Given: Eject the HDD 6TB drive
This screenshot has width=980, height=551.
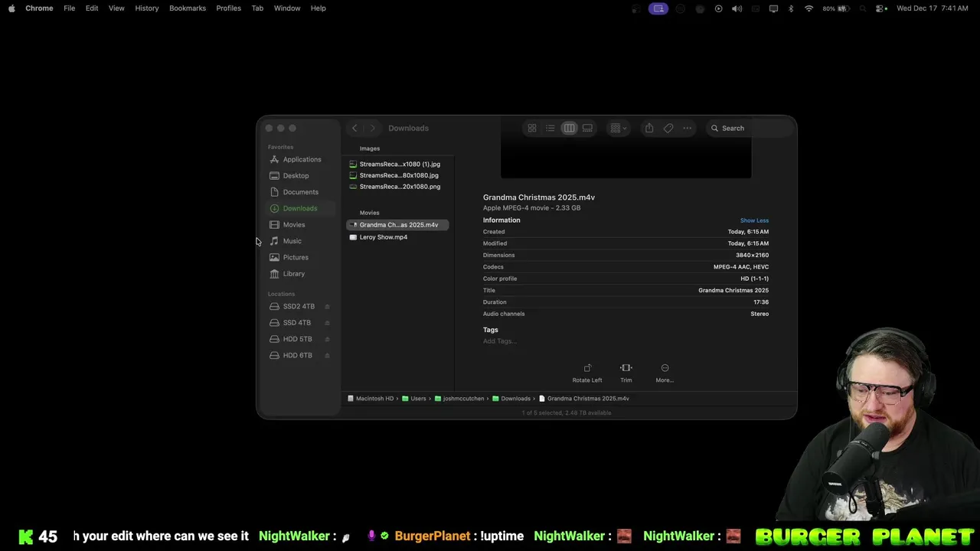Looking at the screenshot, I should [328, 355].
